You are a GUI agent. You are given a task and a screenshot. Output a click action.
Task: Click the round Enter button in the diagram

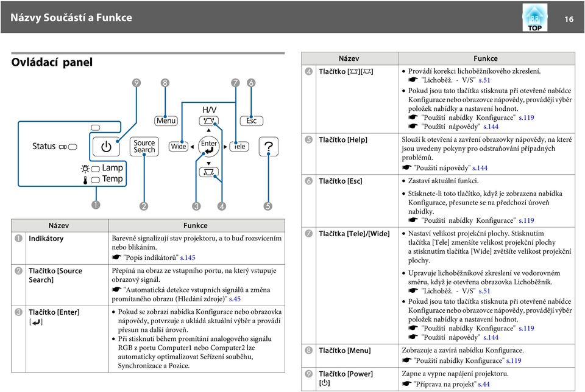click(208, 147)
